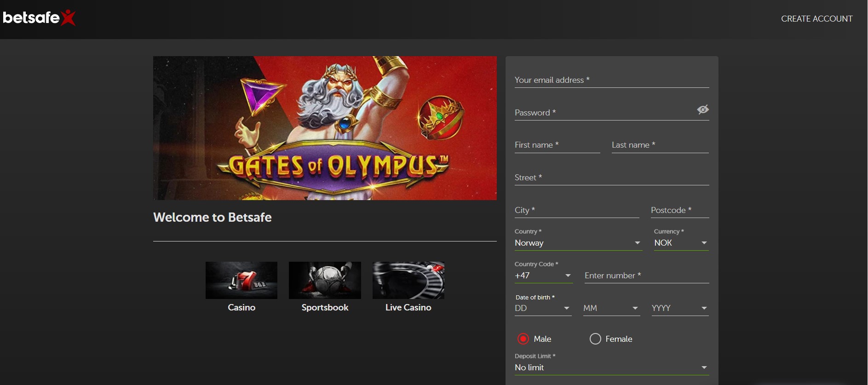The height and width of the screenshot is (385, 868).
Task: Select the Female radio button
Action: coord(595,339)
